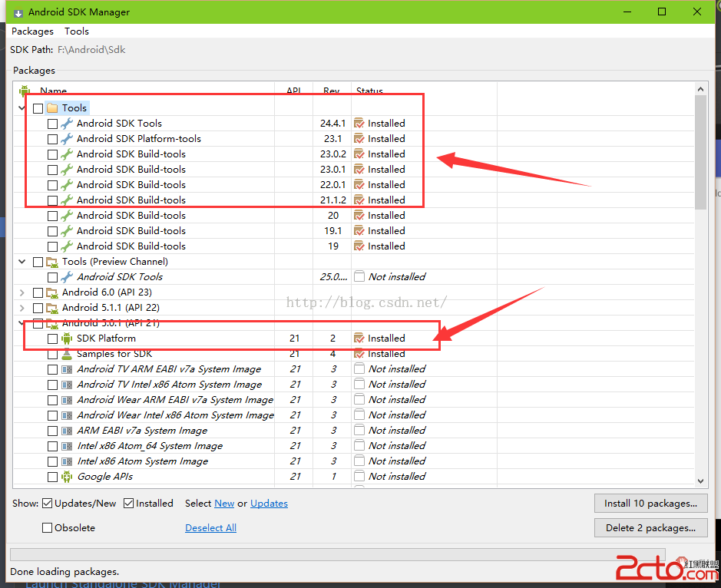
Task: Open the Tools menu
Action: point(76,31)
